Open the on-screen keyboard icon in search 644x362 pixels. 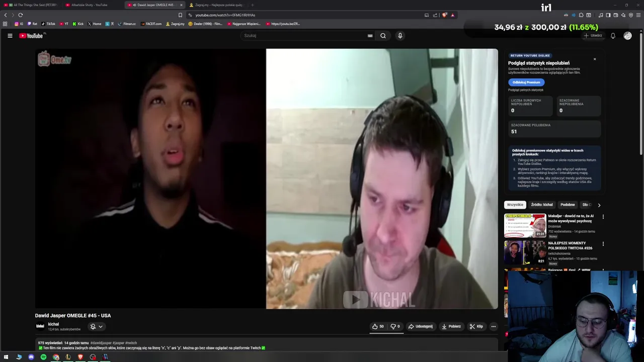tap(370, 36)
